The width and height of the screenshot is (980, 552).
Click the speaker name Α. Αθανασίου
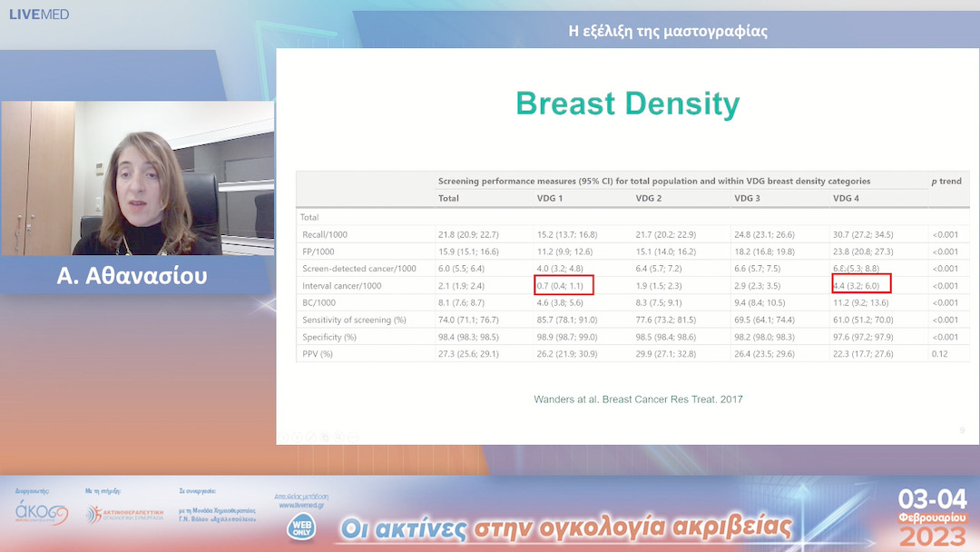pos(132,276)
